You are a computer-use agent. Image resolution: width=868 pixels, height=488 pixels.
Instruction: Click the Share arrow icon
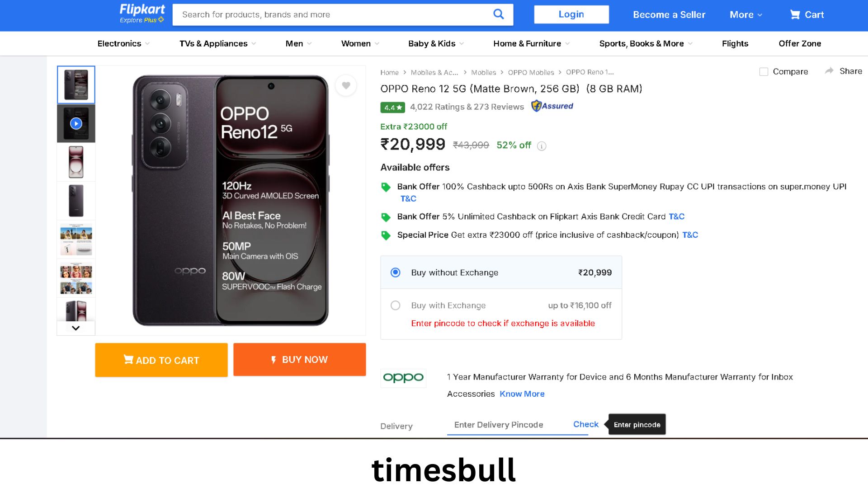click(829, 71)
